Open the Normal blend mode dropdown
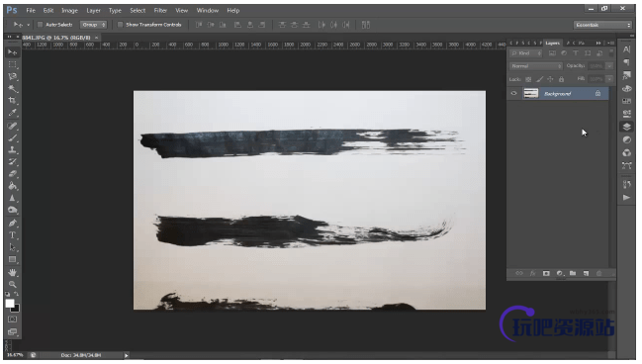Viewport: 642px width, 364px height. pos(536,66)
